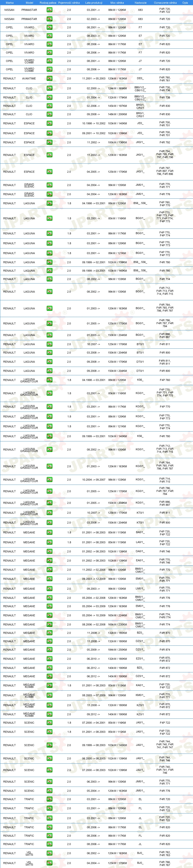Select the 'F4R 874' engine code cell

point(165,650)
